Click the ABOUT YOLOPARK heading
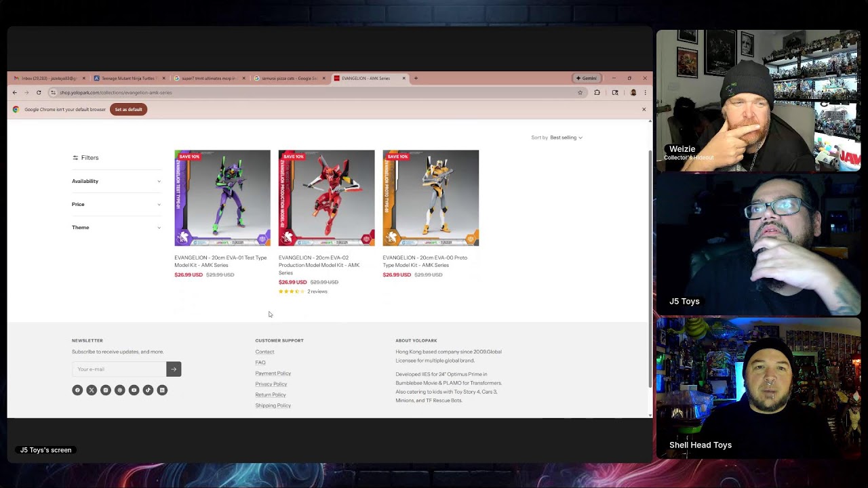868x488 pixels. coord(416,340)
